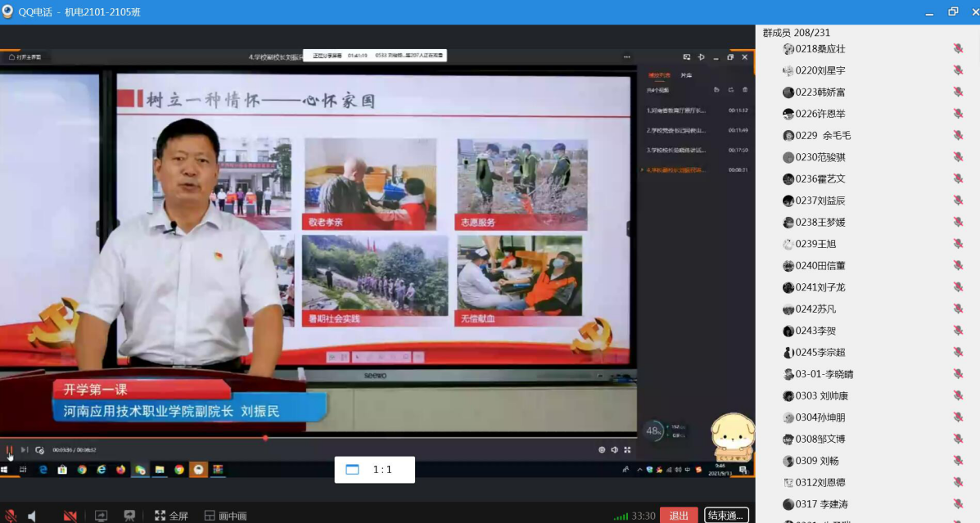980x523 pixels.
Task: Turn on the camera in call toolbar
Action: coord(70,516)
